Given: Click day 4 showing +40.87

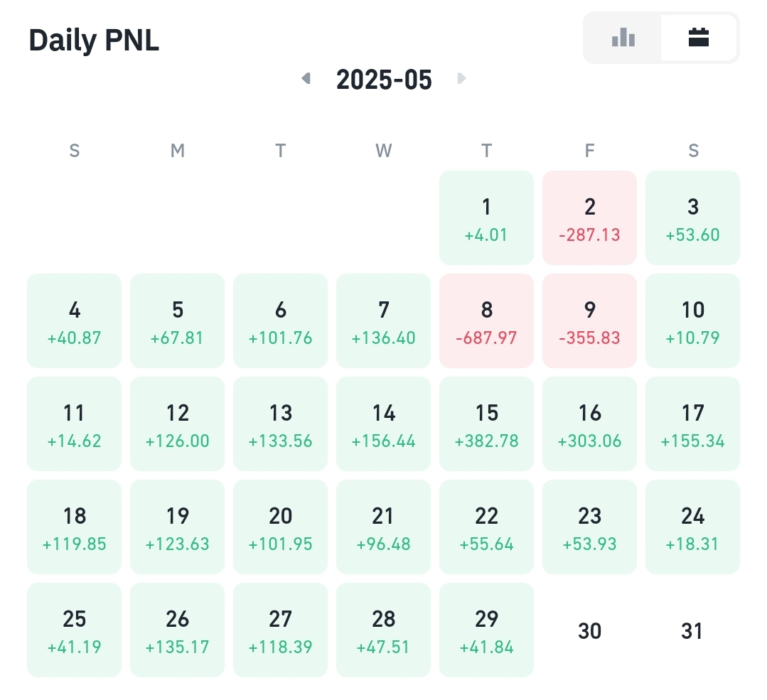Looking at the screenshot, I should 74,321.
